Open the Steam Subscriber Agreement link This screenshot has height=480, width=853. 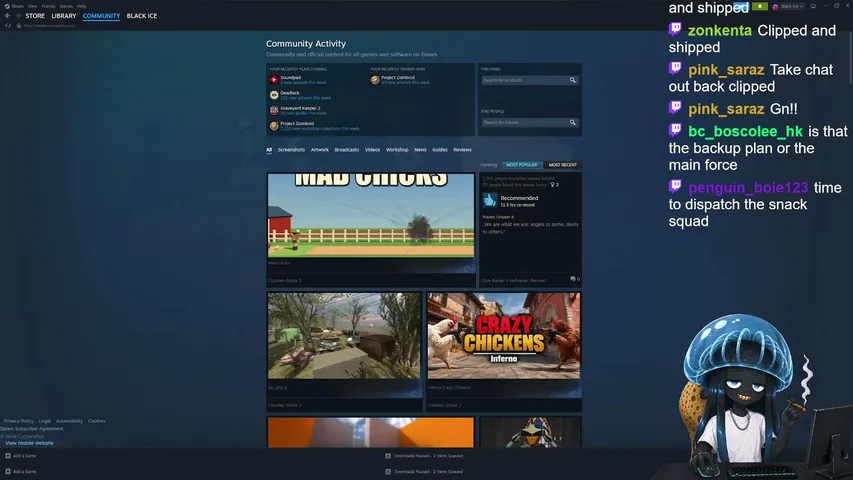[x=32, y=429]
